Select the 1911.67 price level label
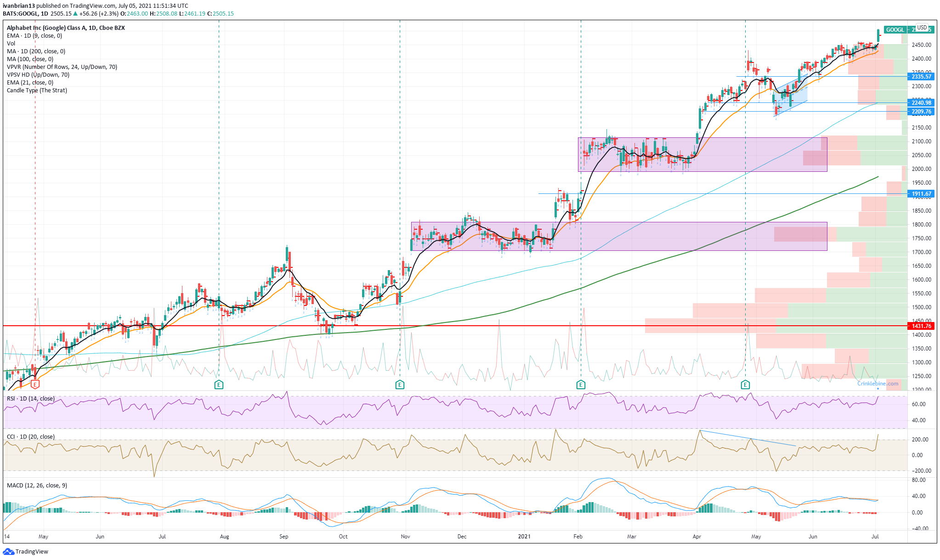Screen dimensions: 940x560 tap(921, 194)
